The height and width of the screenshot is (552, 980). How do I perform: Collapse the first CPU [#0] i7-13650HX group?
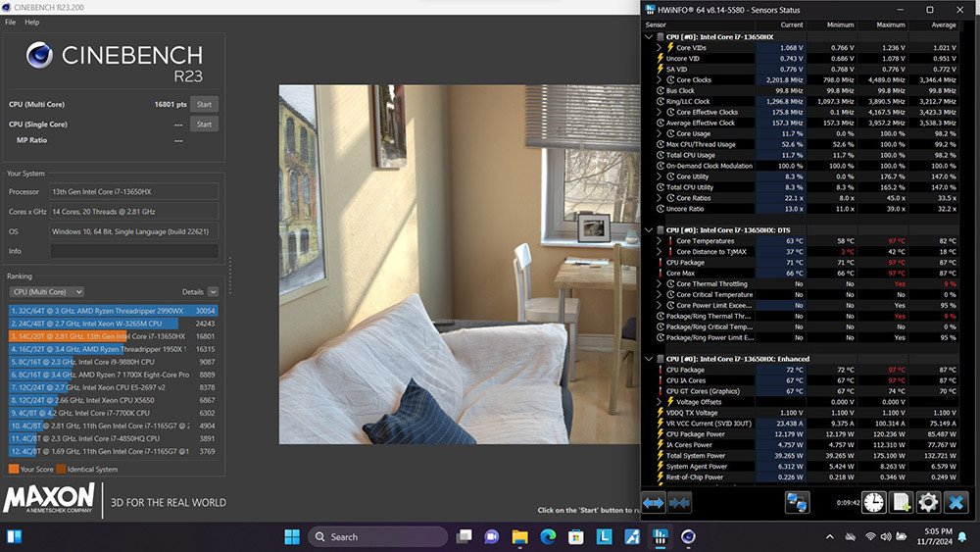click(x=648, y=37)
